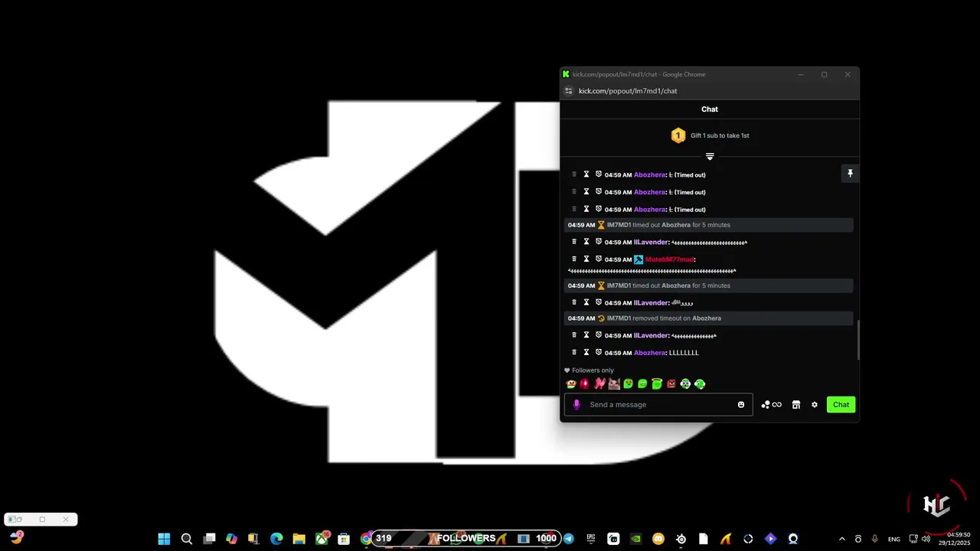Click the microphone icon in the system tray

click(874, 539)
